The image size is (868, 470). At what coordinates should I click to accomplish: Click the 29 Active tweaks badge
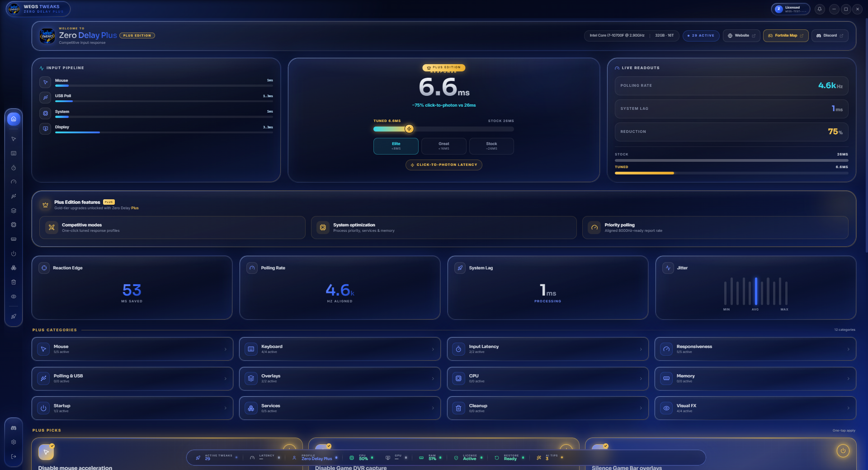pyautogui.click(x=701, y=36)
